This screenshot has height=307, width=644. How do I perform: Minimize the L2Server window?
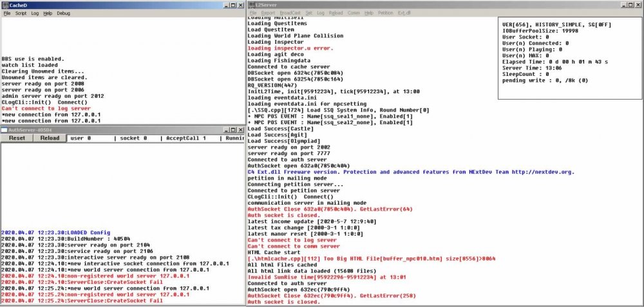pyautogui.click(x=623, y=5)
